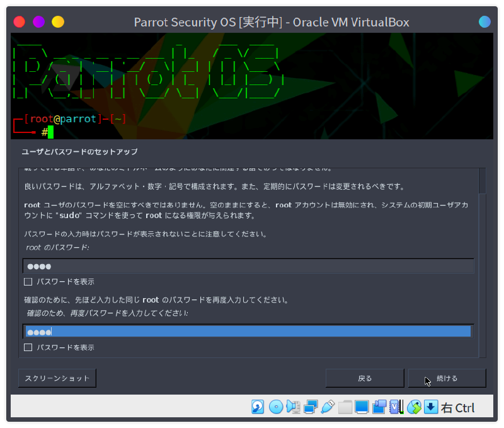Open the optical drives status icon
The height and width of the screenshot is (428, 504).
275,407
